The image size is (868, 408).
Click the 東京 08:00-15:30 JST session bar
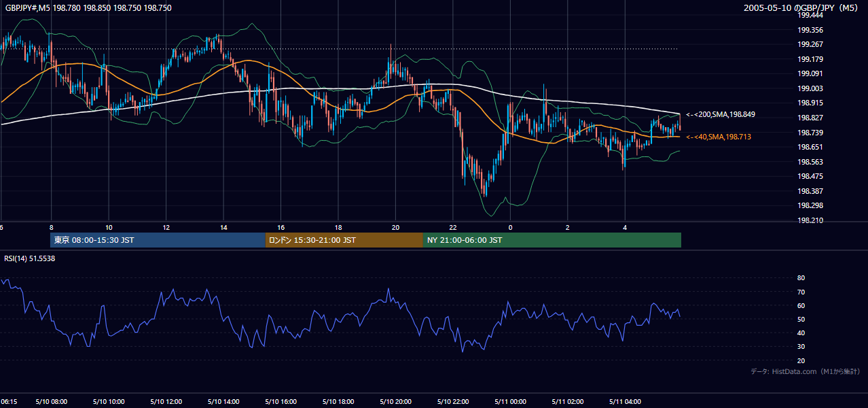point(158,240)
